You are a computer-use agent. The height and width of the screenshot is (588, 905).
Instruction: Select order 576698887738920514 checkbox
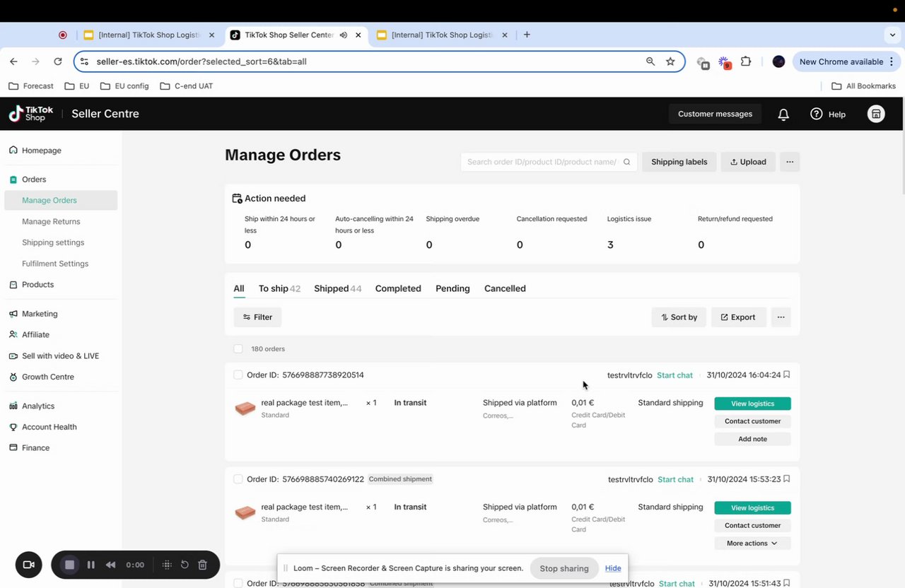(x=238, y=375)
